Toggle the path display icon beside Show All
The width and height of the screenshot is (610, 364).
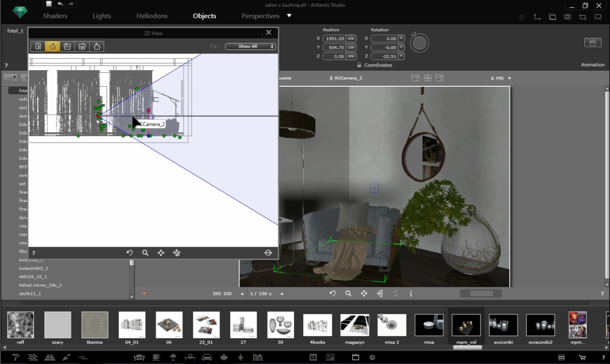point(213,46)
